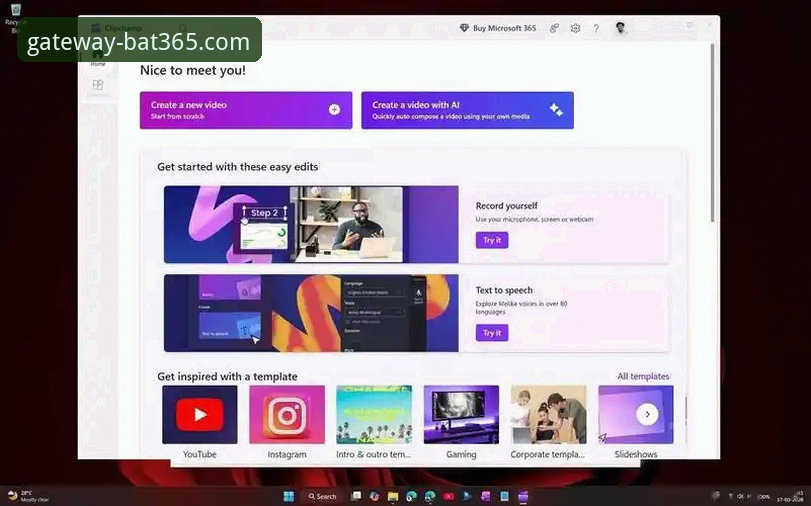Click the YouTube template label
Screen dimensions: 811x506
pyautogui.click(x=200, y=454)
